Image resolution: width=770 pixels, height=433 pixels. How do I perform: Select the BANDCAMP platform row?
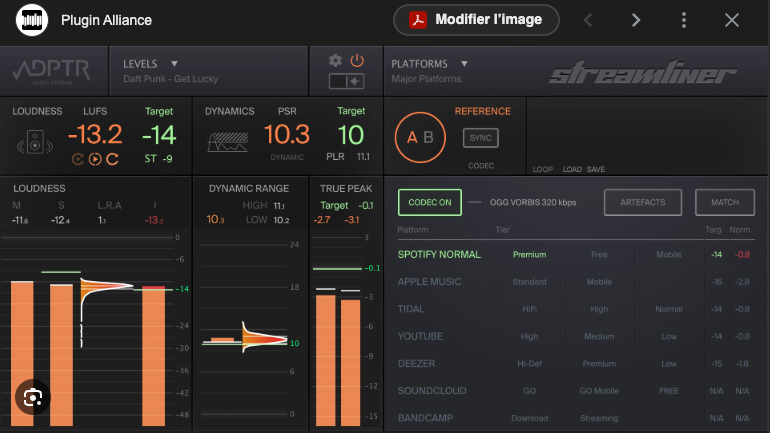pos(425,418)
